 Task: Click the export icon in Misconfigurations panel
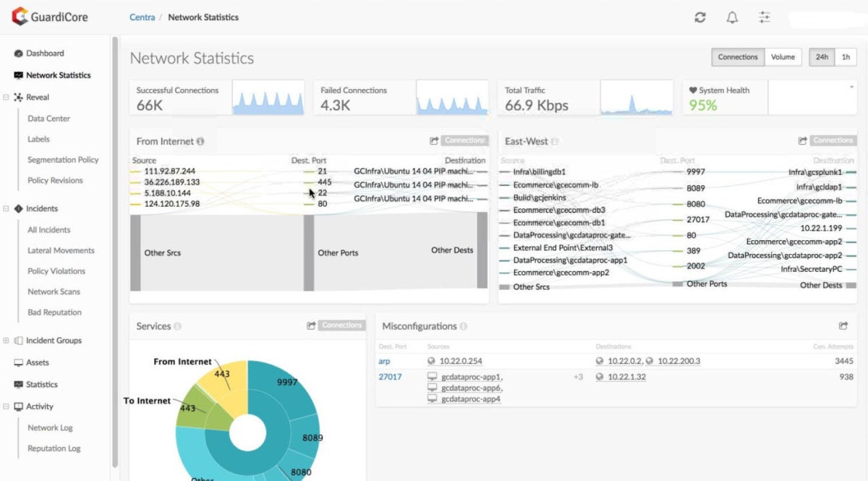coord(843,326)
